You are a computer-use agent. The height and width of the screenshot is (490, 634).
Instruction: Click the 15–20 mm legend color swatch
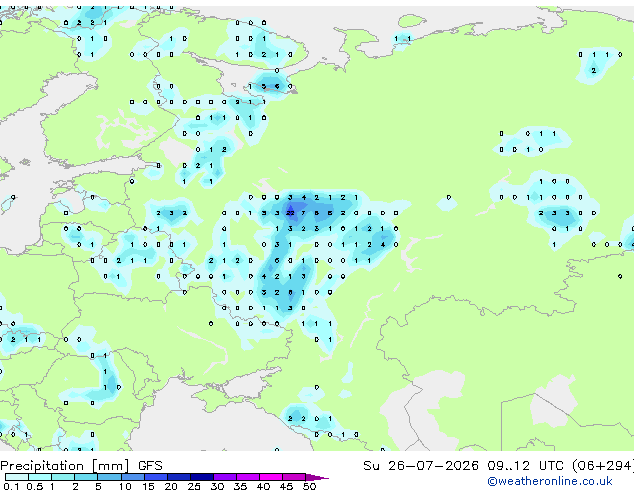[x=155, y=477]
